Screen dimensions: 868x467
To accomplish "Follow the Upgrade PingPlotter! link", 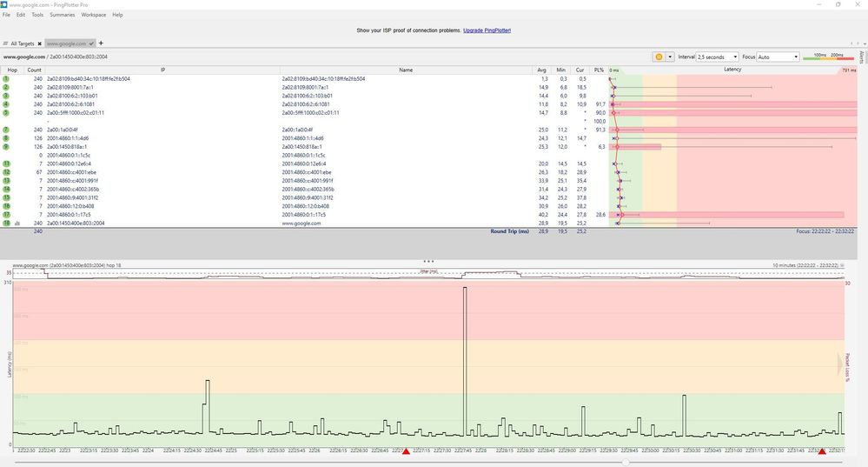I will 487,30.
